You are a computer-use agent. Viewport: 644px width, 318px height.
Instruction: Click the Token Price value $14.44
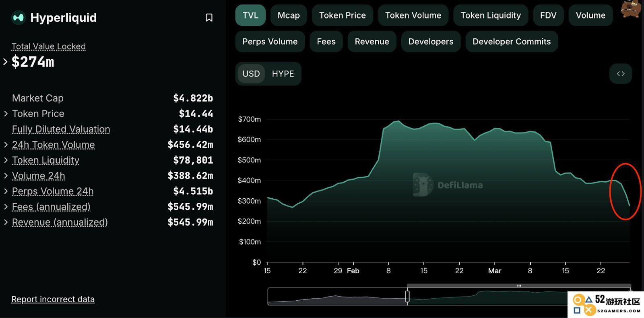coord(196,114)
